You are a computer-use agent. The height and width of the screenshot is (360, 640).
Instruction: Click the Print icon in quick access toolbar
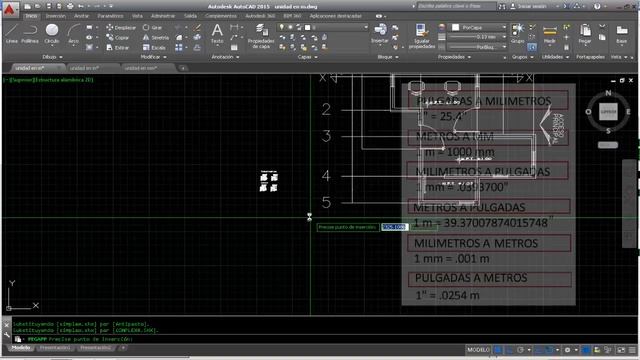click(x=70, y=7)
